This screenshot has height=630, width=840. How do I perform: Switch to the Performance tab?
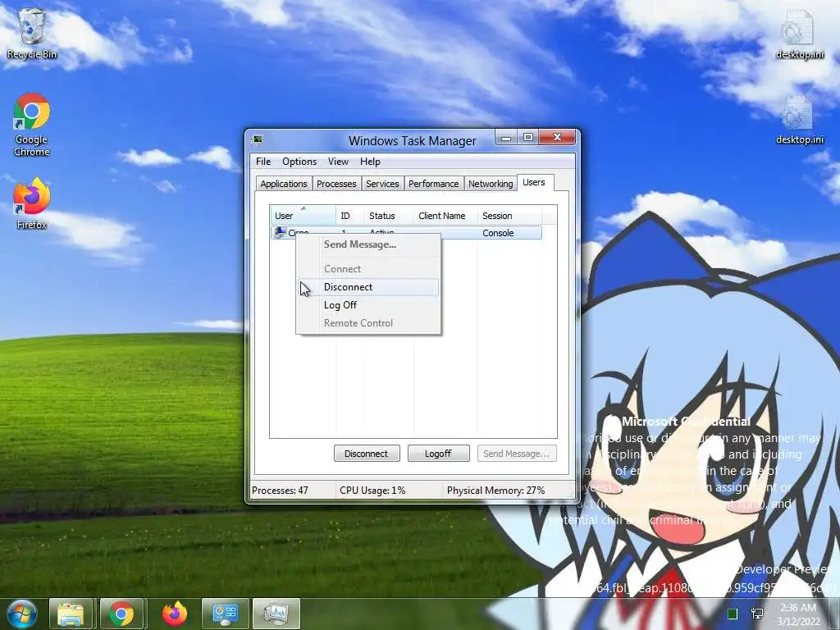point(433,184)
